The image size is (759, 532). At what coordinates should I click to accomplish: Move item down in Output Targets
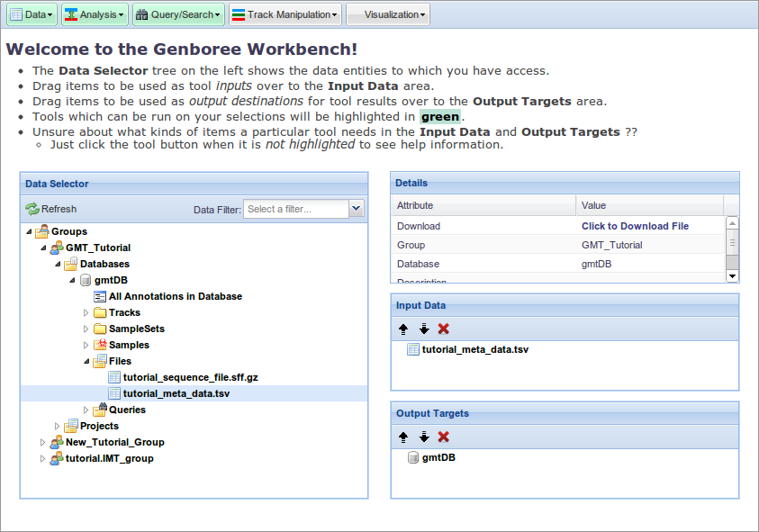(x=424, y=437)
